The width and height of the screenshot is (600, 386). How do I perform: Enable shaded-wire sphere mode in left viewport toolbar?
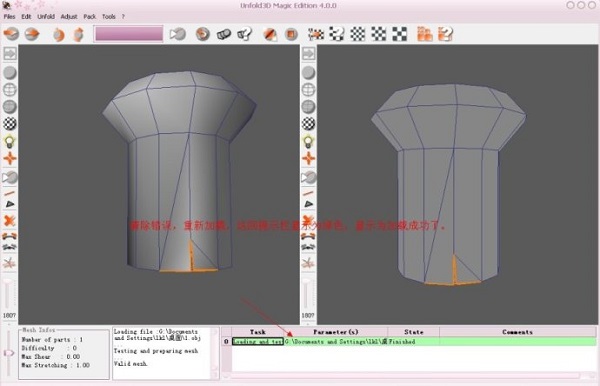pos(10,107)
